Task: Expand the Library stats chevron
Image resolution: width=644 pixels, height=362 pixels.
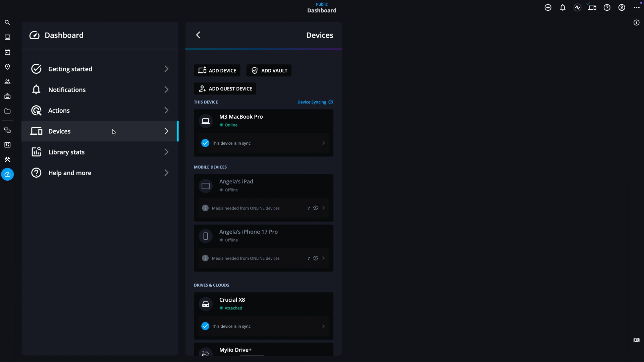Action: tap(166, 152)
